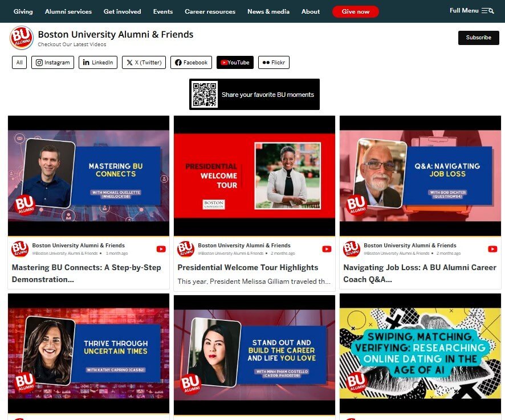Scan the QR code icon in banner
This screenshot has height=420, width=505.
(205, 95)
